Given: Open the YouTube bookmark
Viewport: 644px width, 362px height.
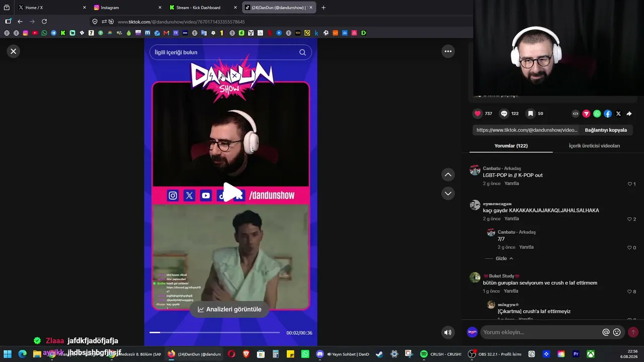Looking at the screenshot, I should [35, 33].
